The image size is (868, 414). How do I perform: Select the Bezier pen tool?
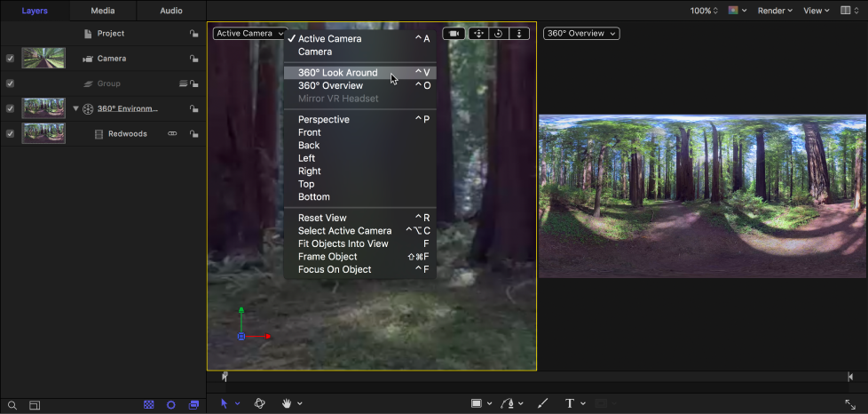coord(509,403)
